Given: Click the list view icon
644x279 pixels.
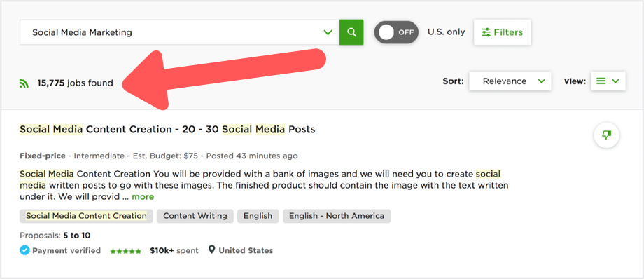Looking at the screenshot, I should click(601, 81).
